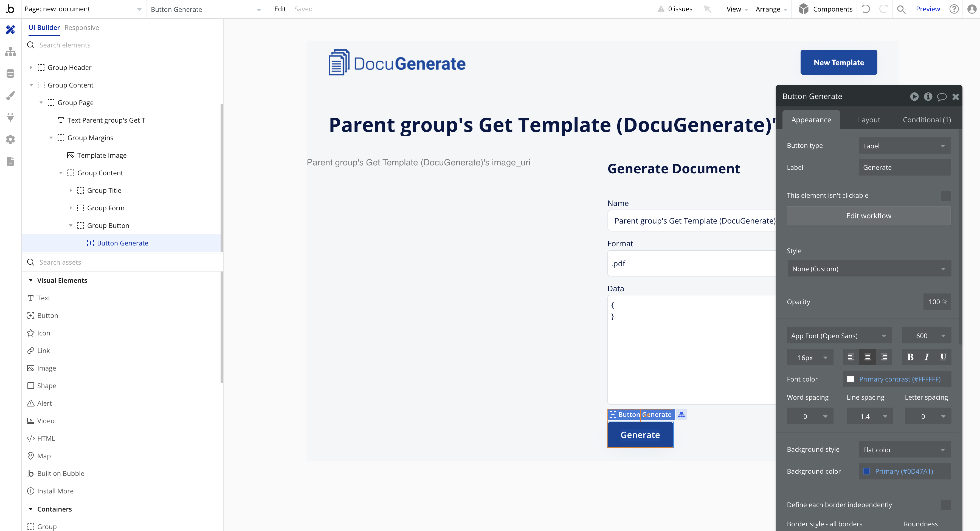Collapse the Visual Elements section
Image resolution: width=980 pixels, height=531 pixels.
tap(31, 280)
